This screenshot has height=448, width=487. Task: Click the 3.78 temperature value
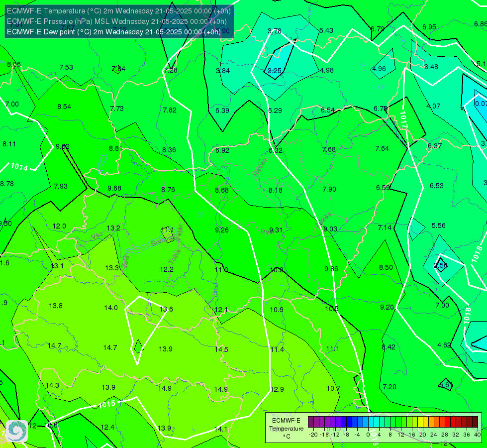(x=275, y=31)
